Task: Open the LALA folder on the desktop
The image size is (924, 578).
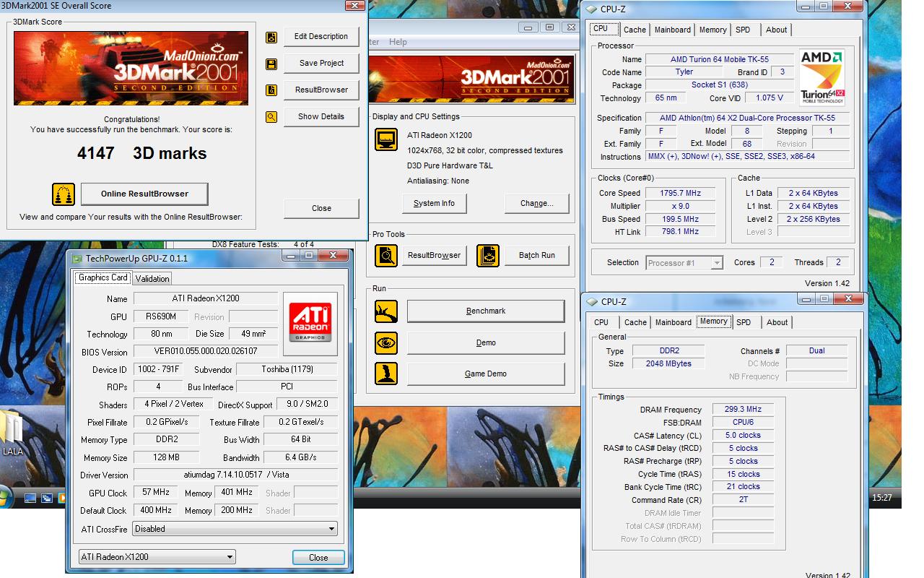Action: pyautogui.click(x=12, y=432)
